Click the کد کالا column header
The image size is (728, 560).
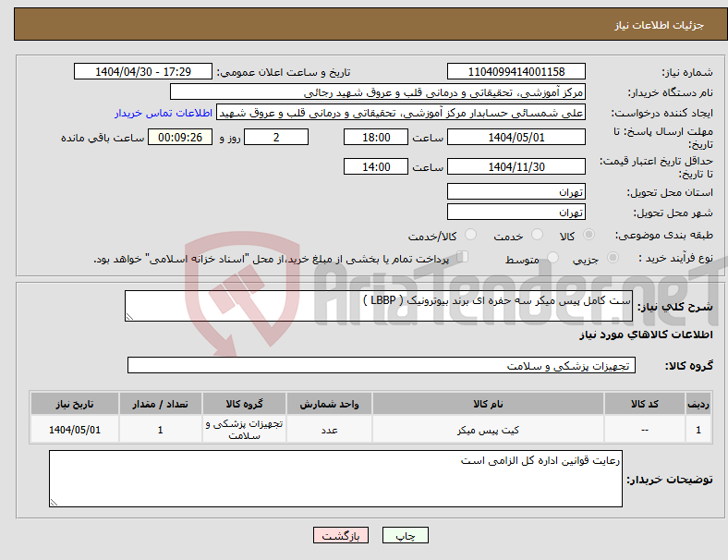645,404
